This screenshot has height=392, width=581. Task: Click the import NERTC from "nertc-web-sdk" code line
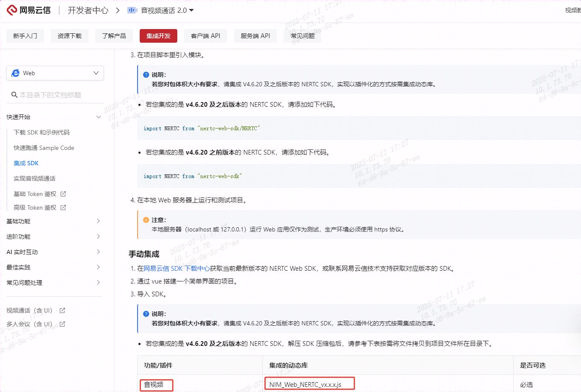193,176
